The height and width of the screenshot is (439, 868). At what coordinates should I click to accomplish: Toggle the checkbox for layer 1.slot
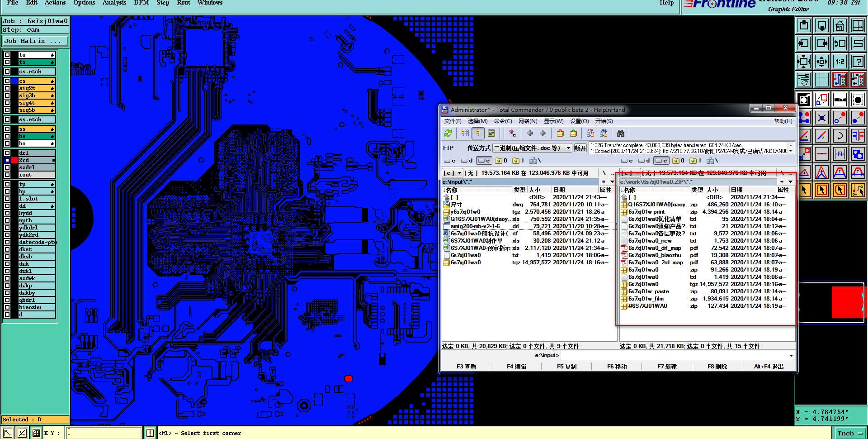[7, 199]
